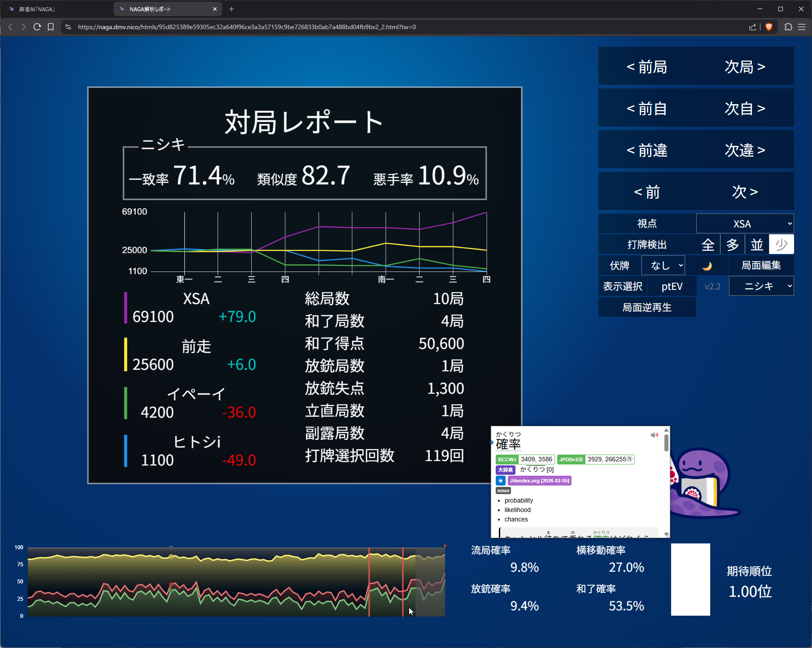Select 多 discard detection level
The height and width of the screenshot is (648, 812).
[x=733, y=245]
